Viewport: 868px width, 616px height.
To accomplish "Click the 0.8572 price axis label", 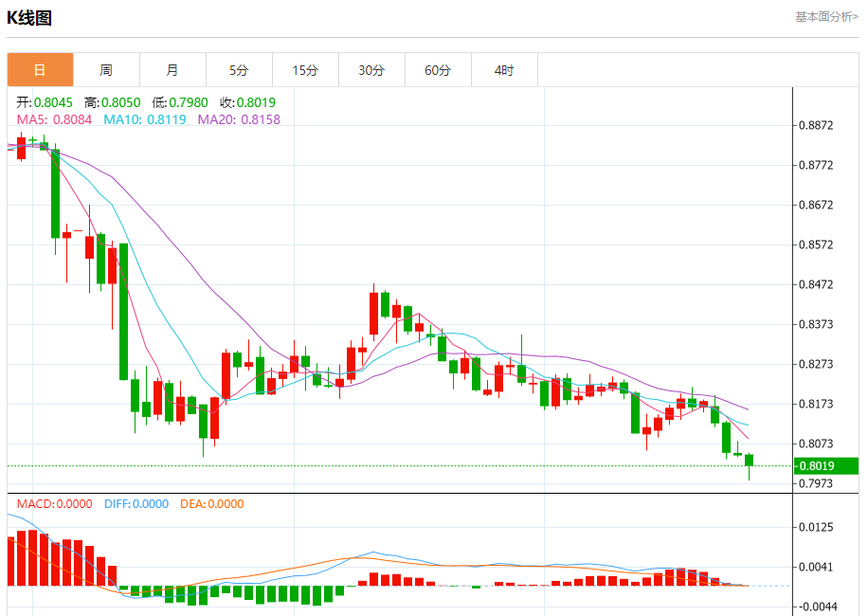I will point(816,245).
